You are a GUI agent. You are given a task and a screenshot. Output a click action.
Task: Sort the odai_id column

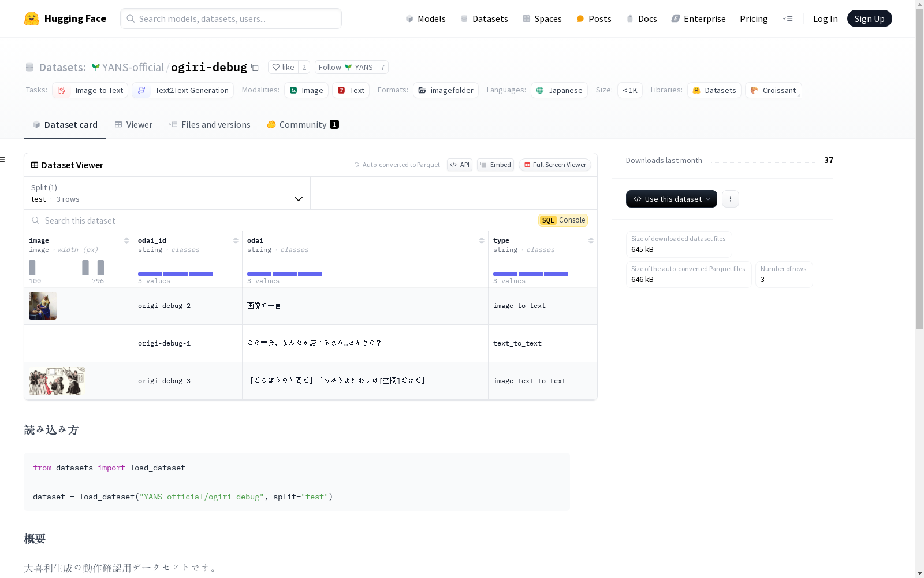(236, 240)
